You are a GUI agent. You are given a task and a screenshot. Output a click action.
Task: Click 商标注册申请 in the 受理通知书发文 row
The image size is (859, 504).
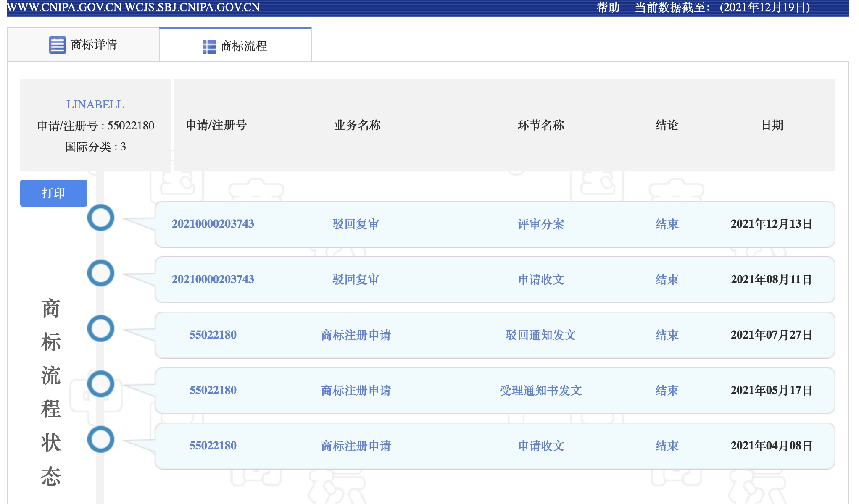(356, 390)
